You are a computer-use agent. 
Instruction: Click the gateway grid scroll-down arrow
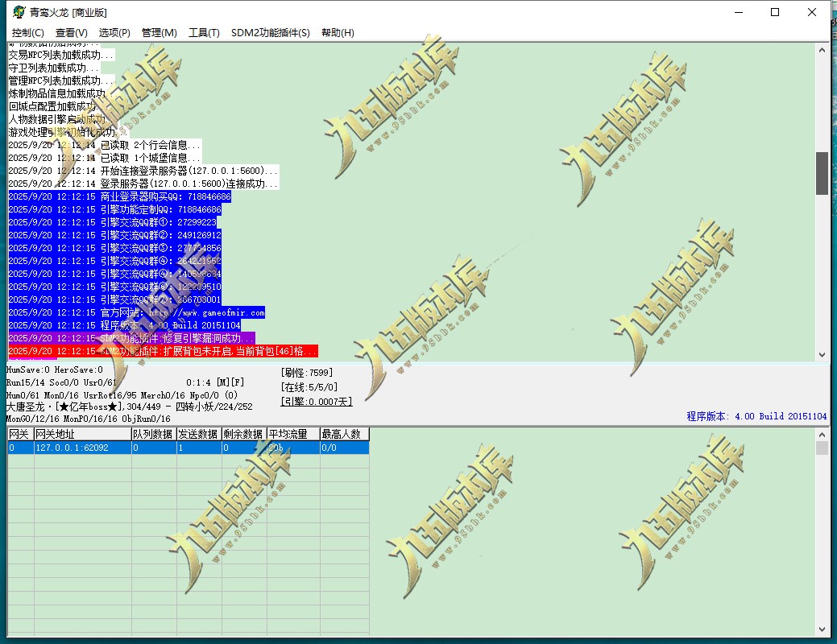(822, 629)
